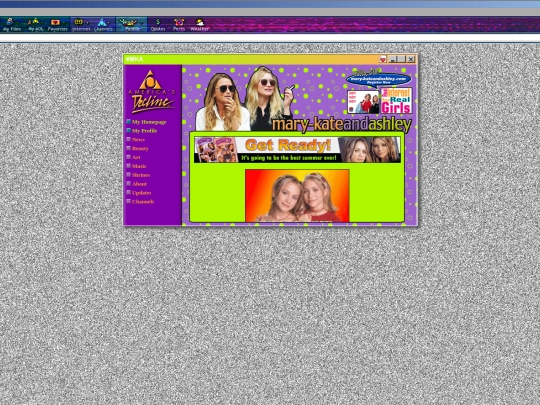Expand the Favorites dropdown arrow

pyautogui.click(x=64, y=22)
